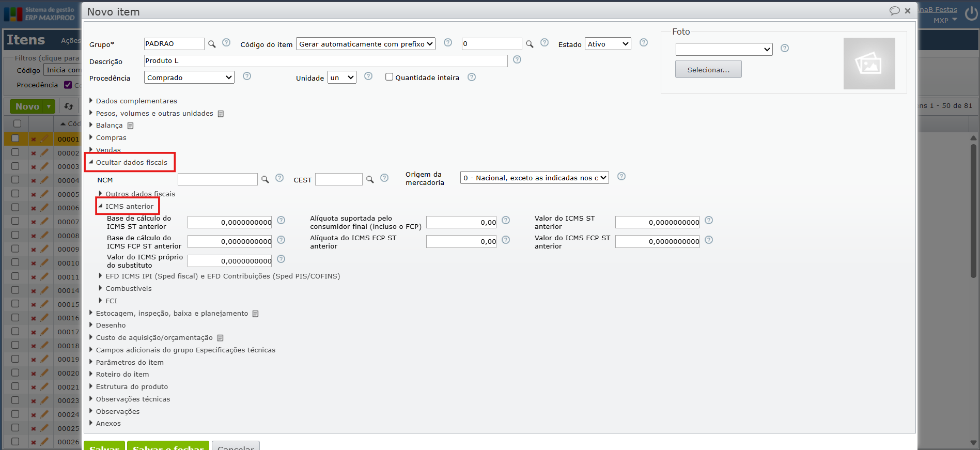980x450 pixels.
Task: Click the Salvar e fechar button
Action: coord(168,446)
